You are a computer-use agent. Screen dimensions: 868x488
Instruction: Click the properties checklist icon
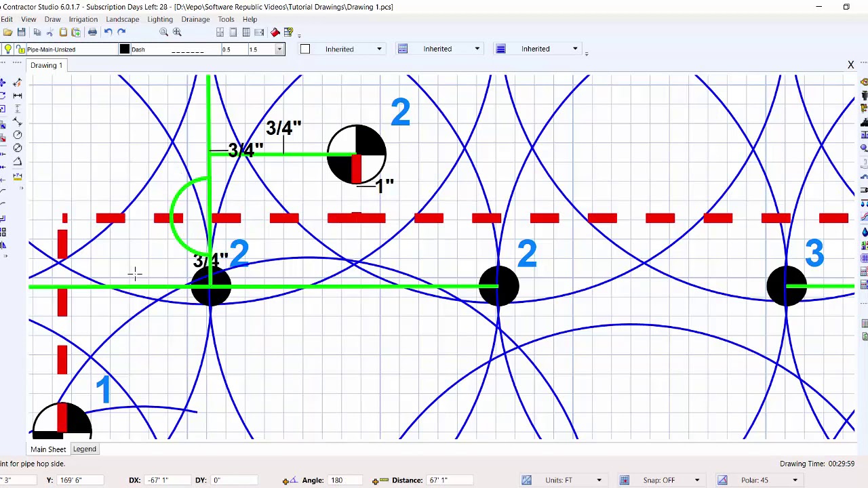point(289,33)
